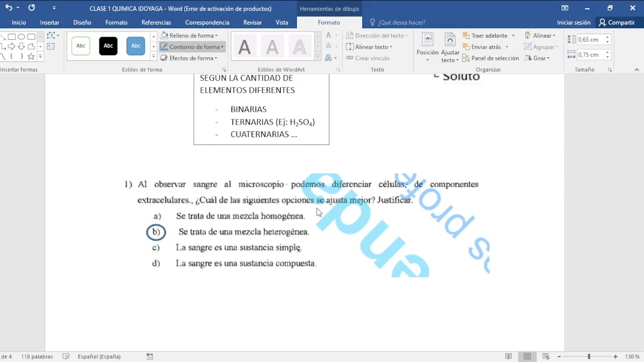Image resolution: width=644 pixels, height=362 pixels.
Task: Click the Alinear texto dropdown
Action: click(369, 47)
